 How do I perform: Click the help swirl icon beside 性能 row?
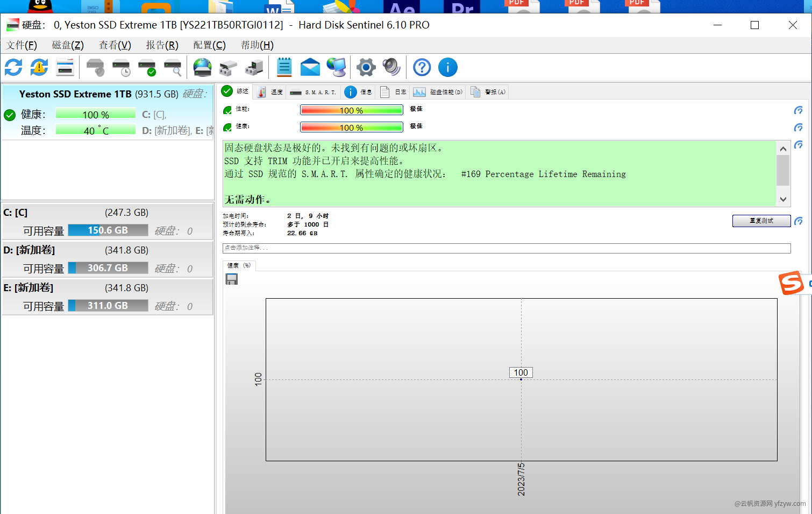(x=799, y=110)
